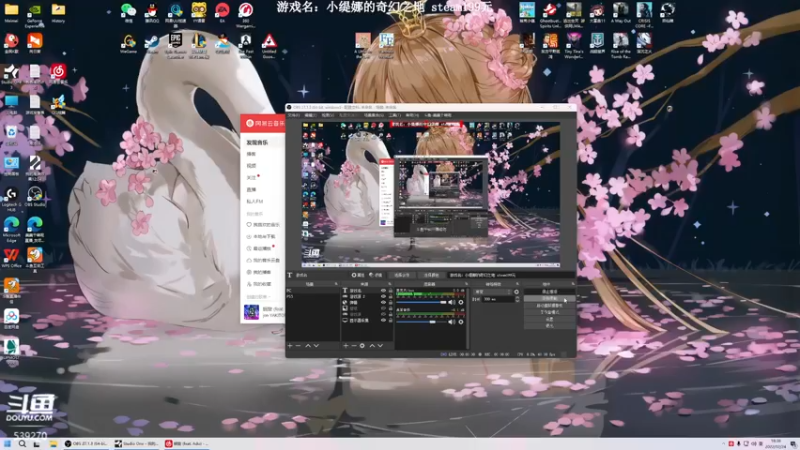
Task: Open Tiny Tina's Wonderlands shortcut
Action: [x=573, y=45]
